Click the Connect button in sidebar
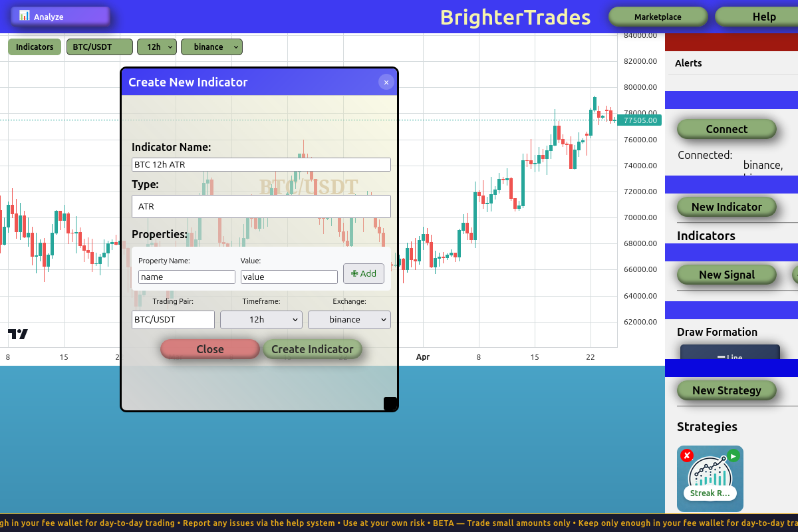 (727, 129)
